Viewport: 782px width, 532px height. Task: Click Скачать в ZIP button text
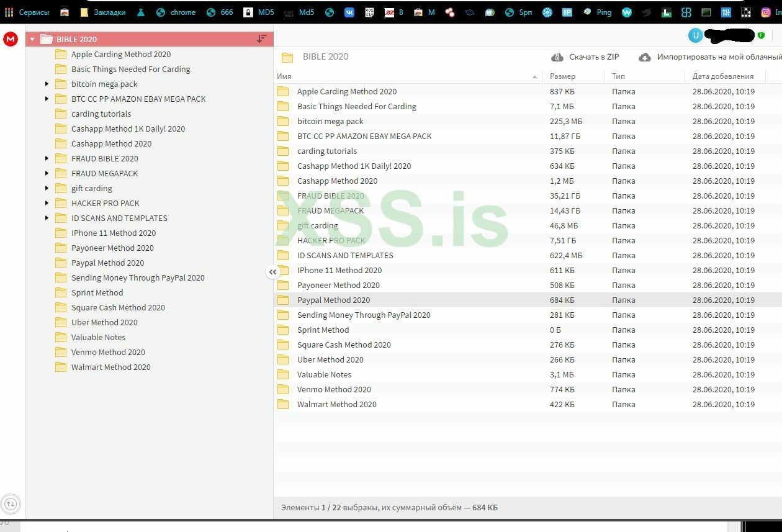coord(594,57)
